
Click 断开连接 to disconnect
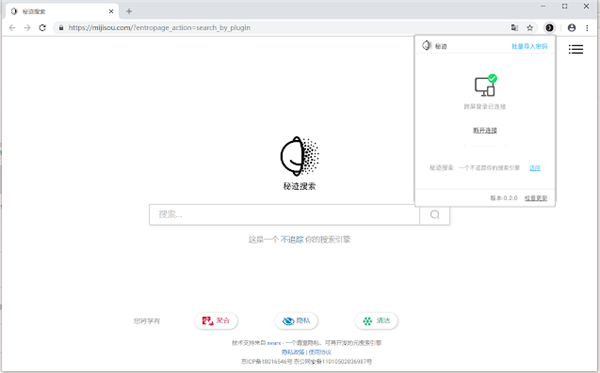point(485,130)
